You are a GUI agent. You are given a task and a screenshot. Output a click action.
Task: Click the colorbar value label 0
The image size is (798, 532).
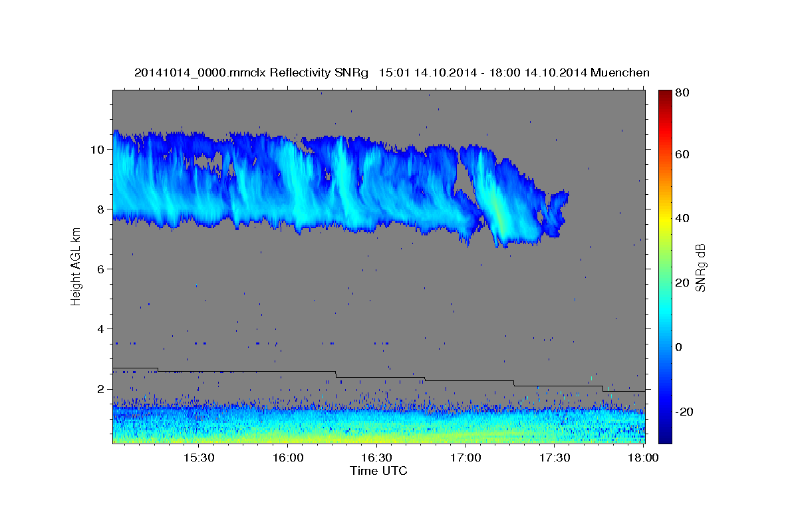678,347
